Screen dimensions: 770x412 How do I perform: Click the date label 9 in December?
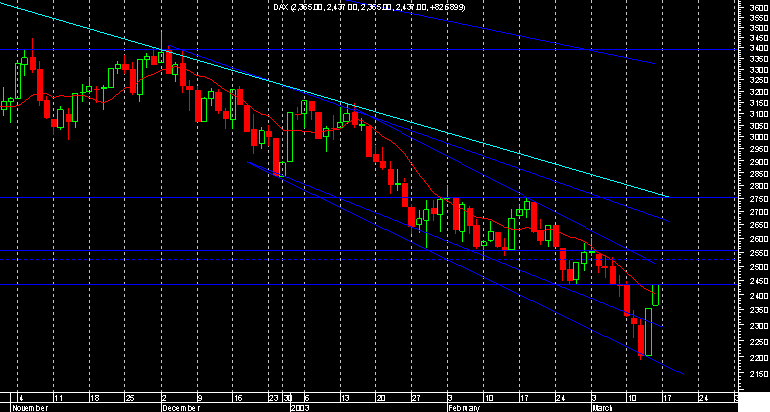pyautogui.click(x=200, y=397)
